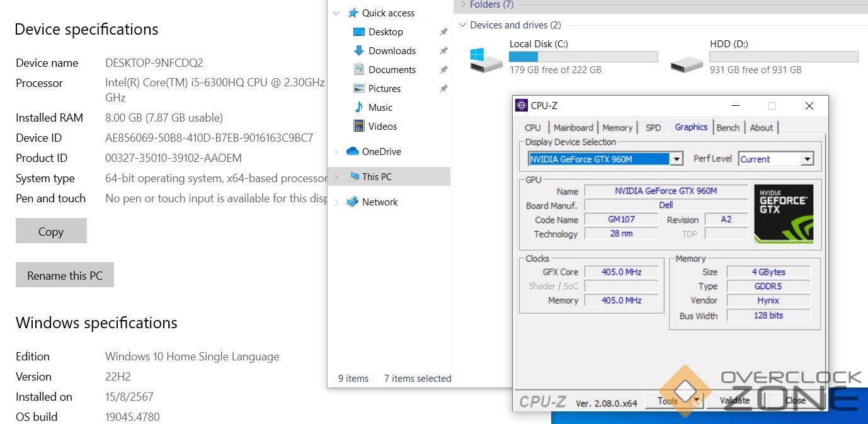The height and width of the screenshot is (424, 868).
Task: Collapse the Devices and drives group
Action: click(x=463, y=25)
